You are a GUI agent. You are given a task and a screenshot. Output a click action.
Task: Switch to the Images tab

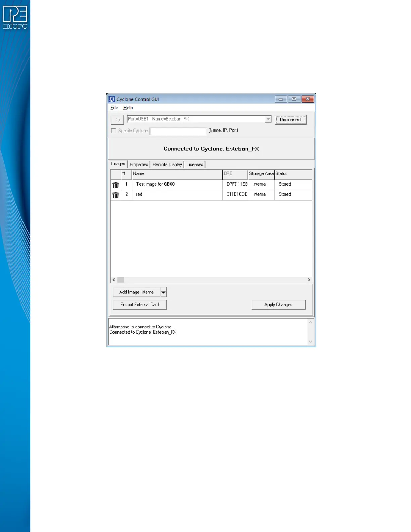click(118, 164)
